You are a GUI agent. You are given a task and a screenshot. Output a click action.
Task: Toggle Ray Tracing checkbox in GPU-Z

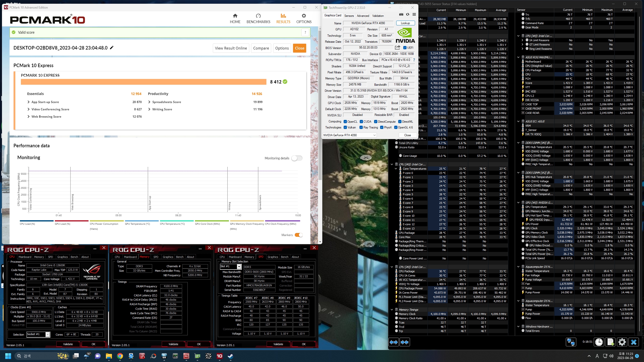[x=361, y=127]
